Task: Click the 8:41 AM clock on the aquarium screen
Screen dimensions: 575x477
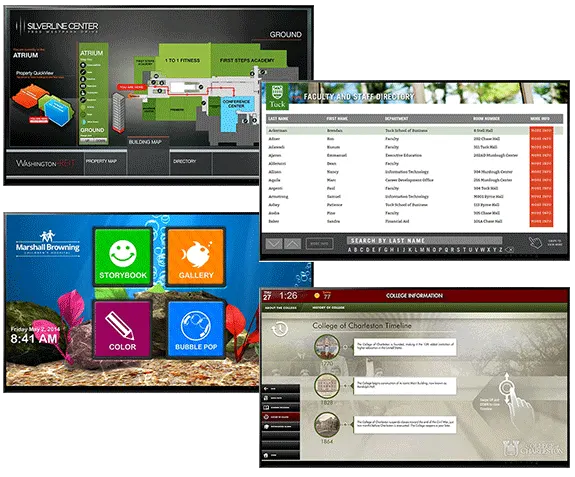Action: tap(34, 338)
